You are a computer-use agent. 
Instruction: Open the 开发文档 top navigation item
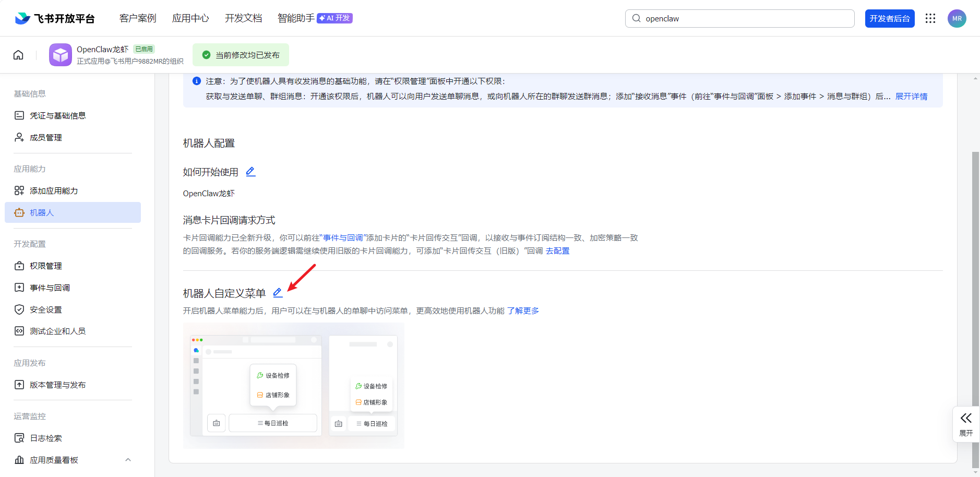[243, 18]
